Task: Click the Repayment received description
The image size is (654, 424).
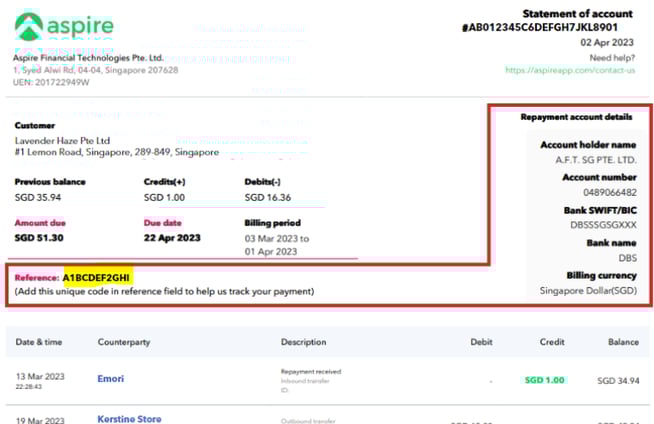Action: pyautogui.click(x=311, y=371)
